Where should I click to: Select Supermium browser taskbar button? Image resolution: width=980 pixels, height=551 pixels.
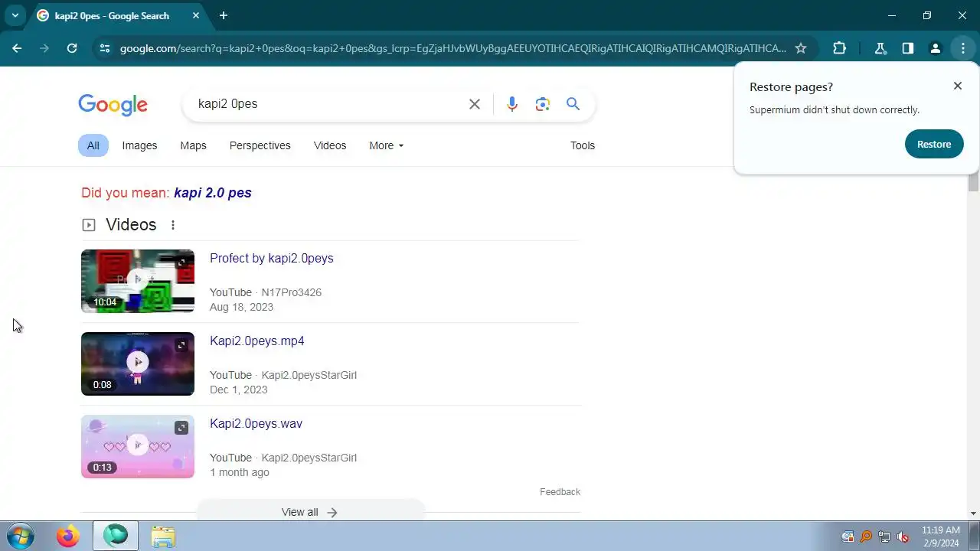(116, 536)
